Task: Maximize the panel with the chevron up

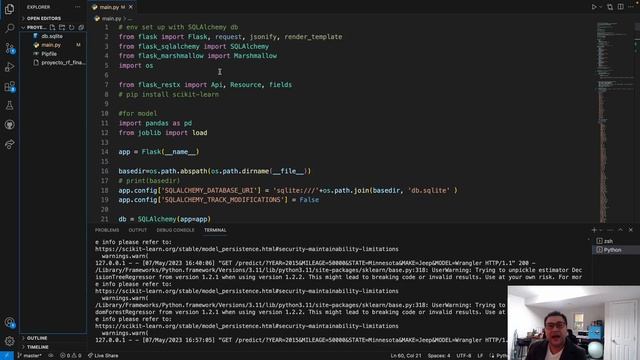Action: point(620,230)
